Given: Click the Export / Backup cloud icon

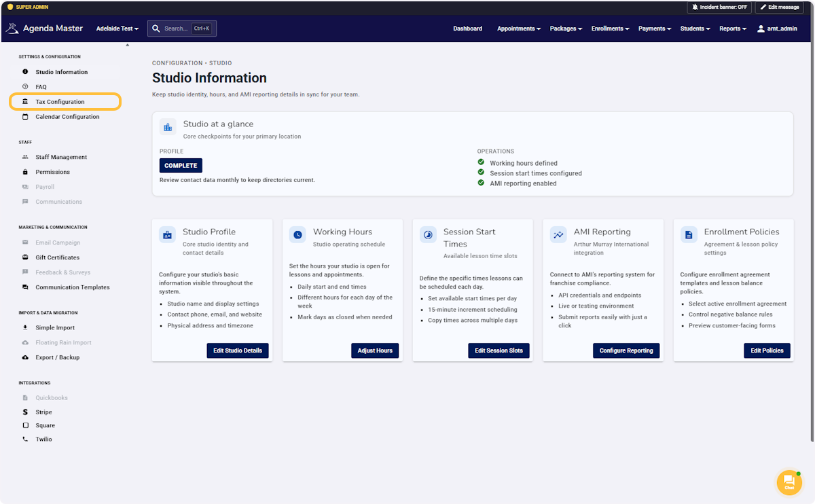Looking at the screenshot, I should [x=25, y=357].
